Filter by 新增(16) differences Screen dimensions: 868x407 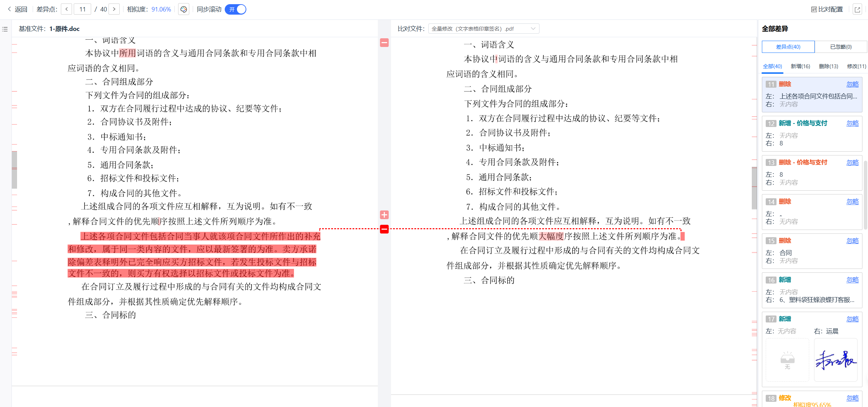point(800,66)
